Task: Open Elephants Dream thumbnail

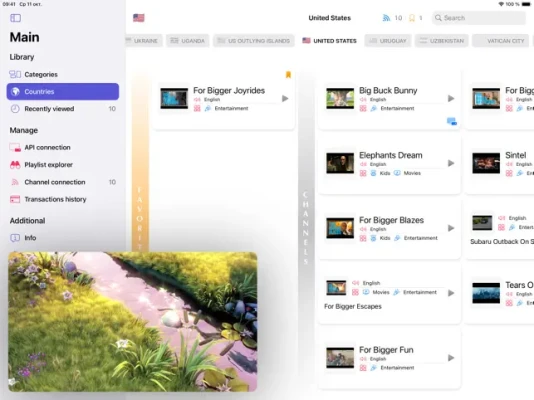Action: [340, 163]
